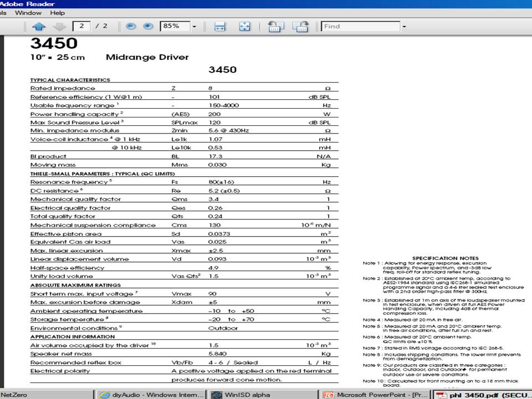
Task: Click the 'Mechanical quality factor' row label
Action: point(76,199)
